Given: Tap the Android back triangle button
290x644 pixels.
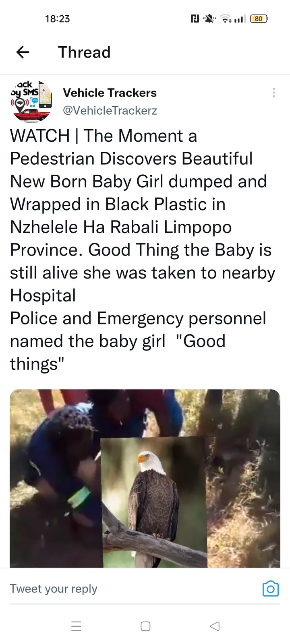Looking at the screenshot, I should click(215, 626).
